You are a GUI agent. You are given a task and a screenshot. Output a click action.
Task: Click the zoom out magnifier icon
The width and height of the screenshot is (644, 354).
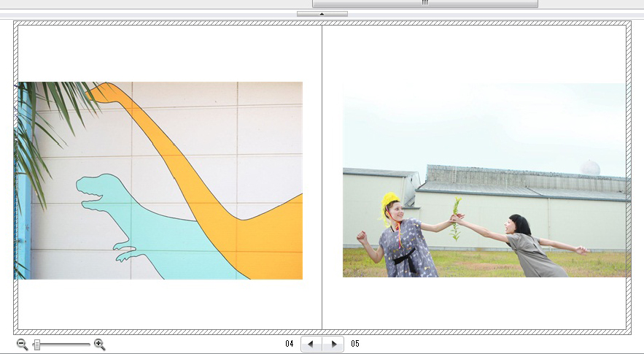point(22,345)
